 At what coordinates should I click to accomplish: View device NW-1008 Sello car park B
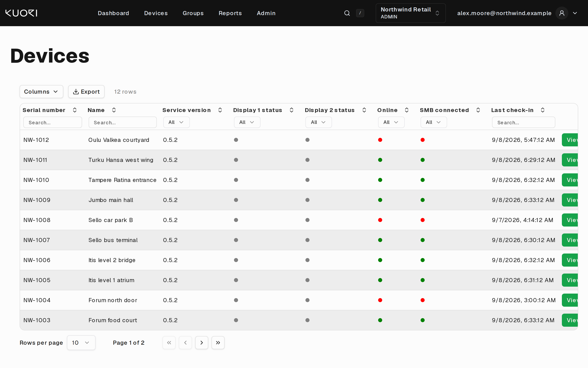(570, 220)
